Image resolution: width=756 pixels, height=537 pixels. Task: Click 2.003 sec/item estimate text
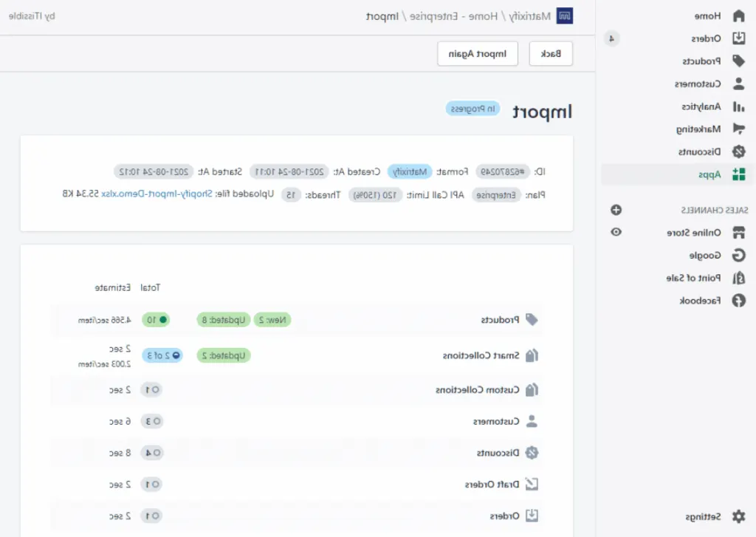click(x=105, y=364)
